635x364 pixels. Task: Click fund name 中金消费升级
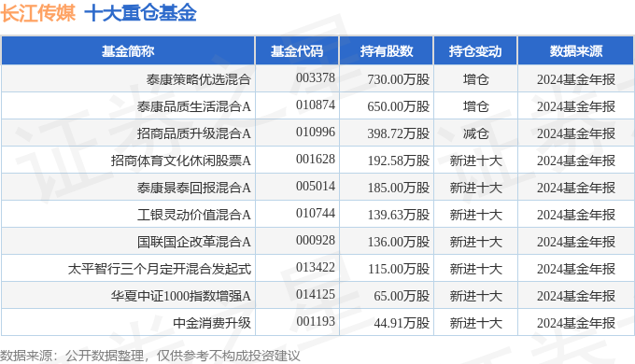point(212,323)
